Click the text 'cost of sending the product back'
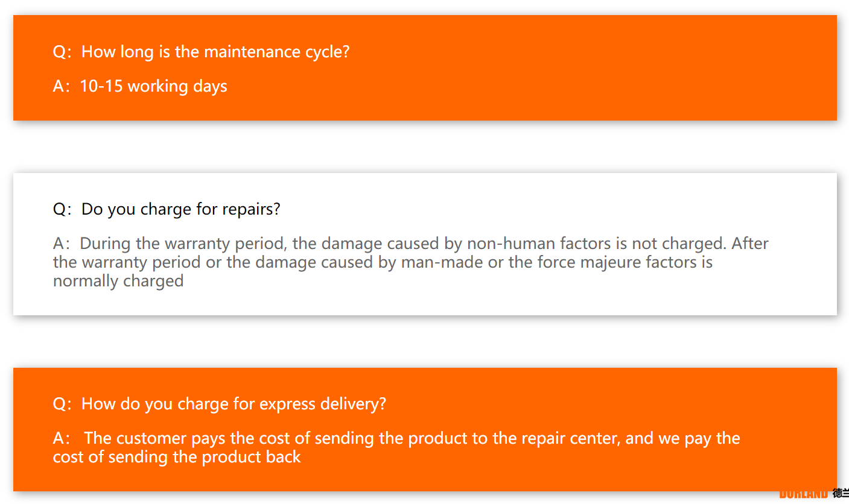The height and width of the screenshot is (504, 849). [177, 457]
